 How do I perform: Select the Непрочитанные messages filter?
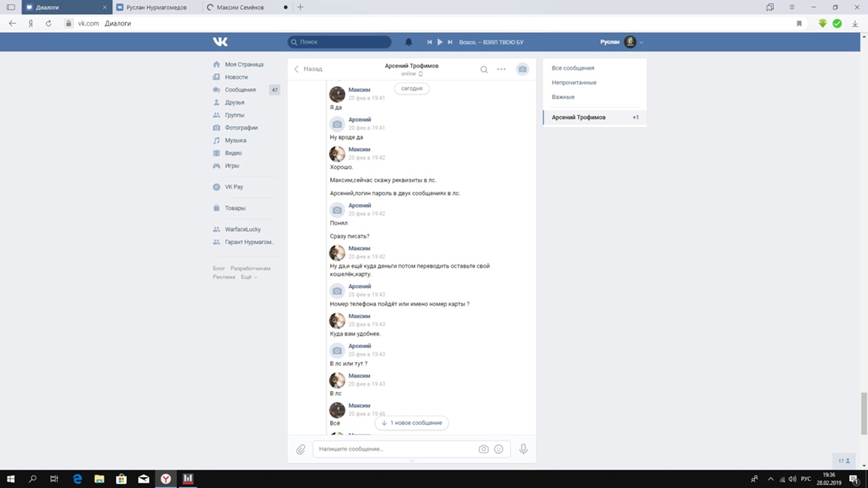click(x=574, y=83)
